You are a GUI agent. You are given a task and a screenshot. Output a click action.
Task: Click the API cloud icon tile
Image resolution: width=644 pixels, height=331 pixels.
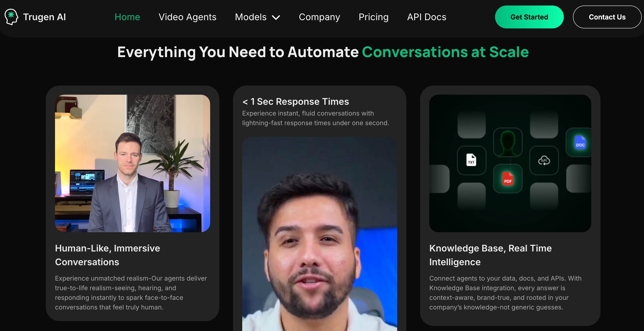click(x=544, y=160)
